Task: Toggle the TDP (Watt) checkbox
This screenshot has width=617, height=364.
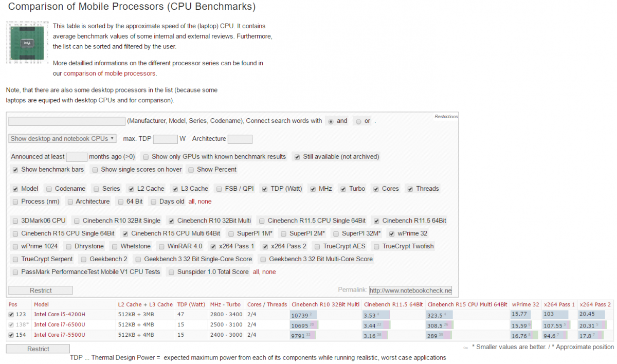Action: click(264, 189)
